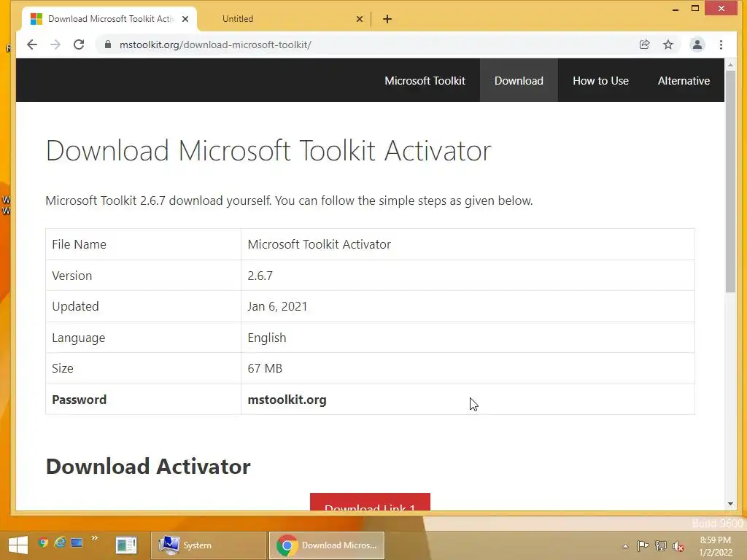
Task: Click the Download Activator heading
Action: 148,466
